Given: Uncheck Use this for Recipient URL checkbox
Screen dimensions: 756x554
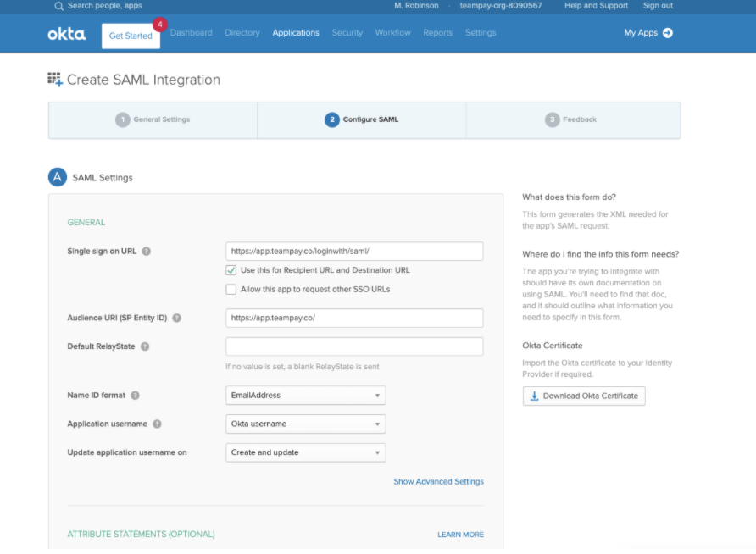Looking at the screenshot, I should point(231,270).
